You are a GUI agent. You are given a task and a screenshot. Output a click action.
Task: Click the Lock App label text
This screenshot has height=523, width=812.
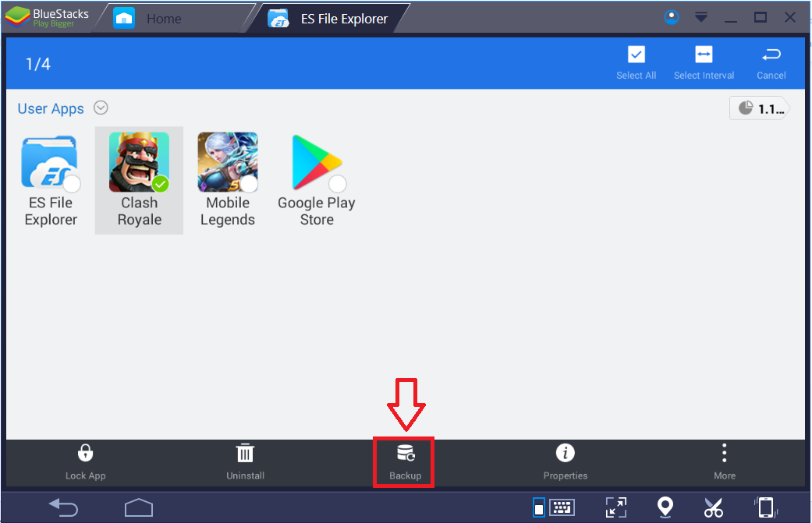tap(86, 475)
